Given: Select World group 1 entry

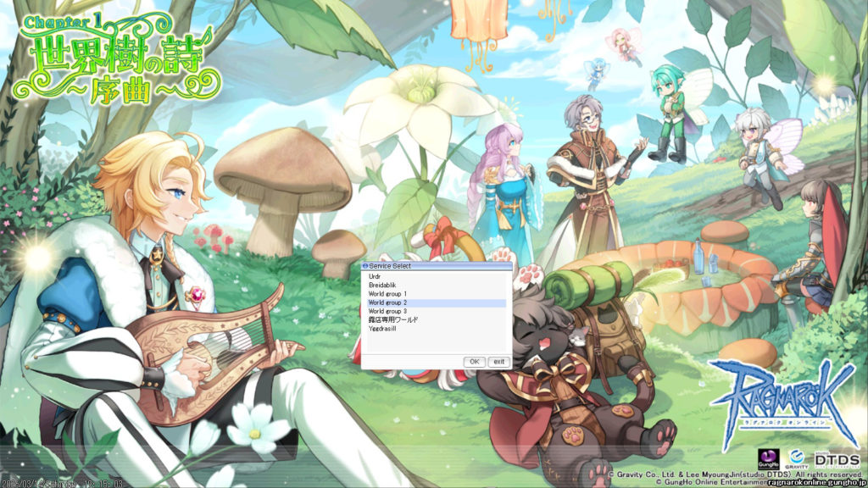Looking at the screenshot, I should click(387, 294).
